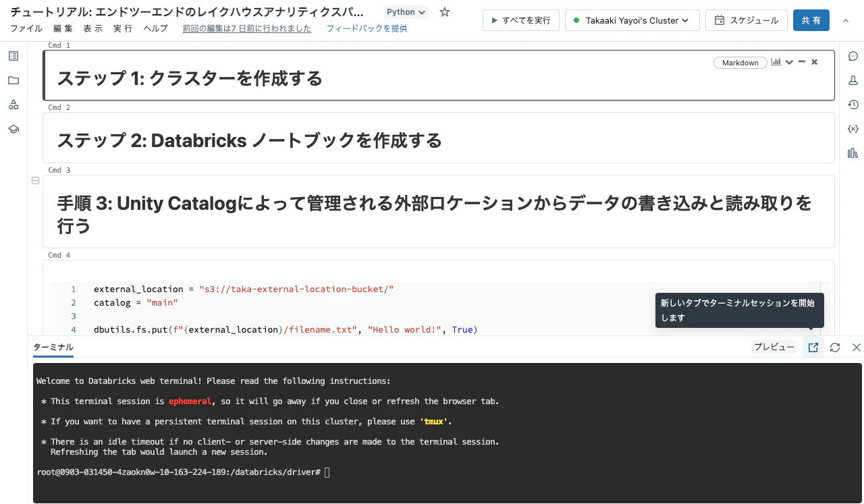Minimize the Cmd 1 cell
This screenshot has width=864, height=504.
[x=802, y=61]
